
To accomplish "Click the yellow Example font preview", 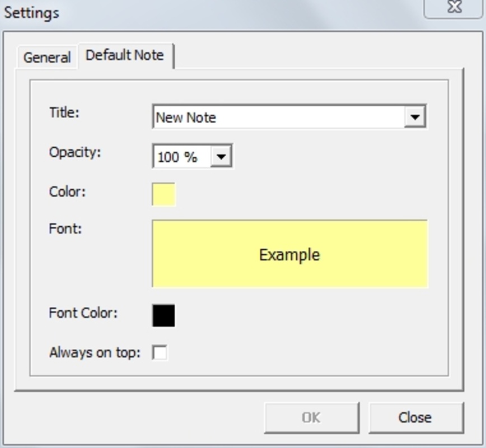I will point(289,254).
